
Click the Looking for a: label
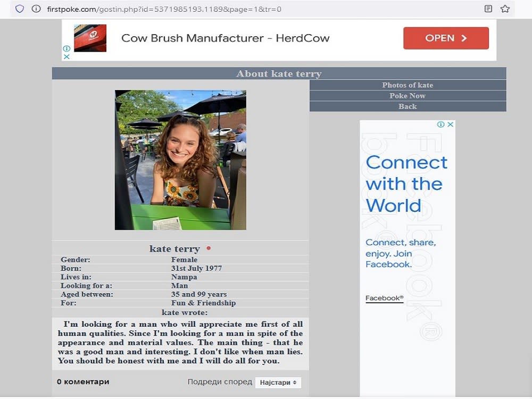pos(86,286)
